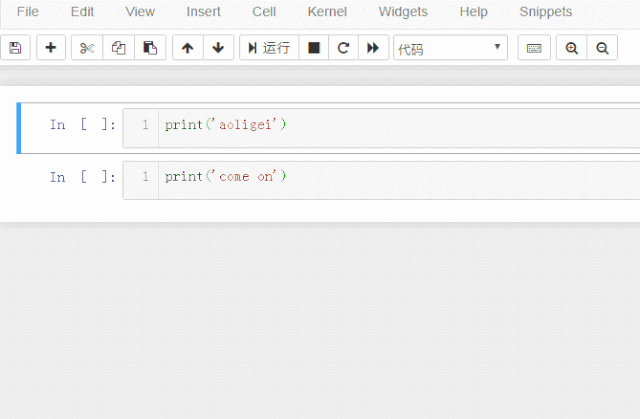Save the notebook with floppy disk icon

pyautogui.click(x=15, y=48)
